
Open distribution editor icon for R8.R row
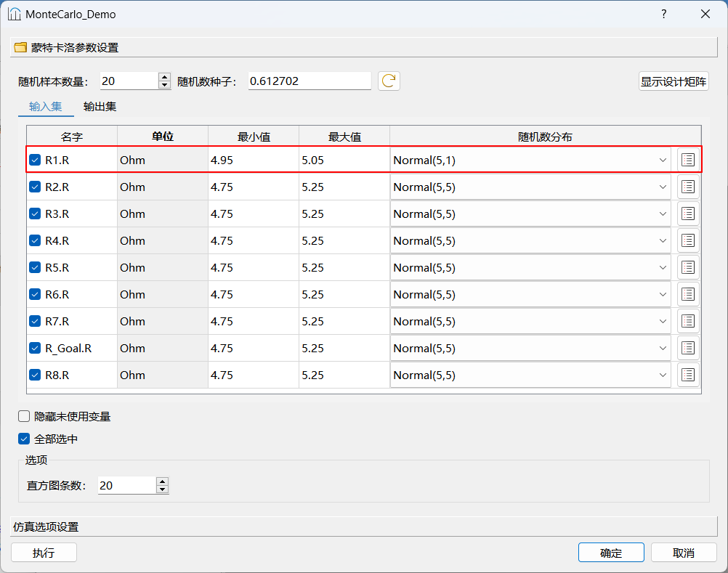(x=688, y=375)
